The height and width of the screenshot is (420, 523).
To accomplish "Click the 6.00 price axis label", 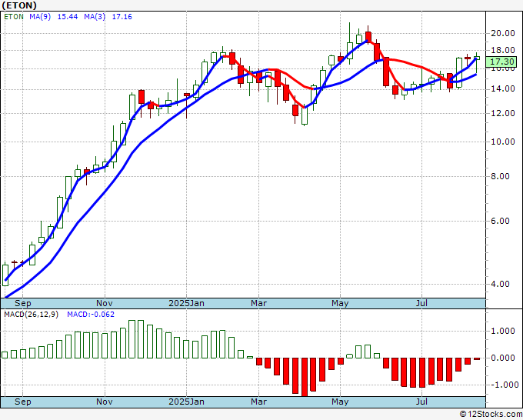I will 500,221.
